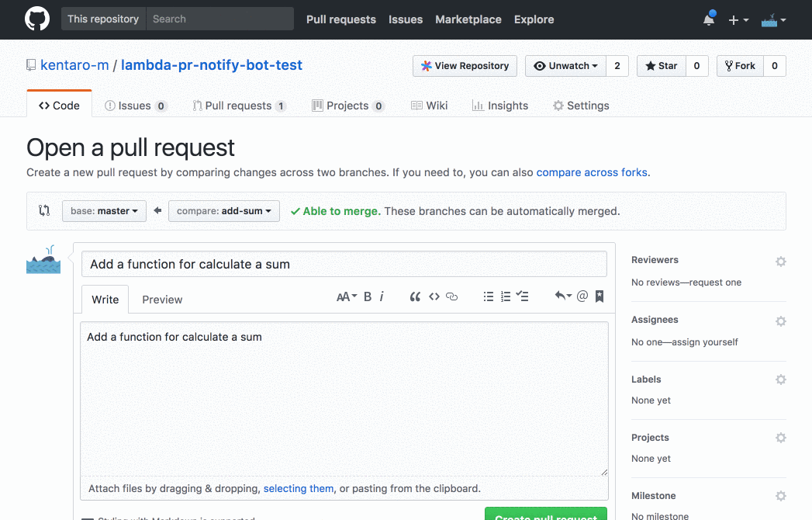Apply italic text formatting
Image resolution: width=812 pixels, height=520 pixels.
382,296
